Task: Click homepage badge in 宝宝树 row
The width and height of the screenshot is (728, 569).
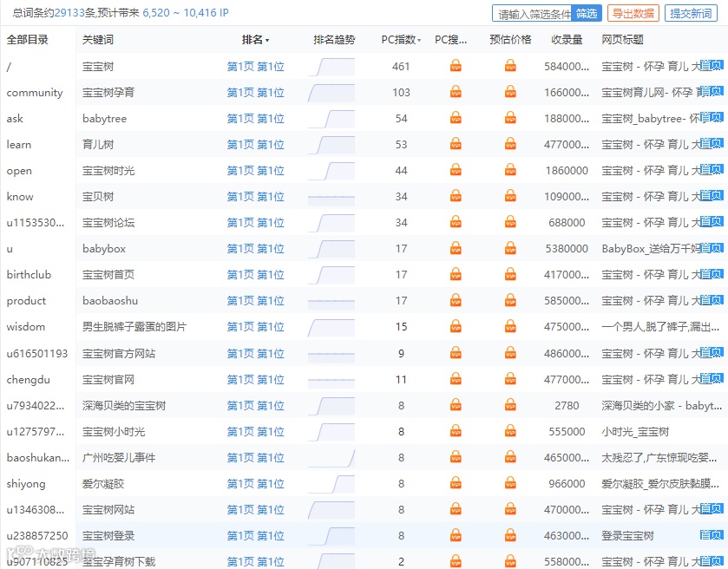Action: 712,65
